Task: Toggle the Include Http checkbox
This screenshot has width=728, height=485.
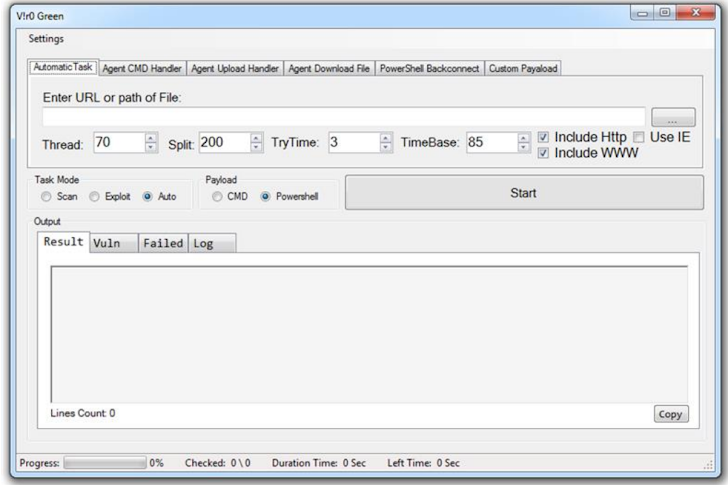Action: 544,136
